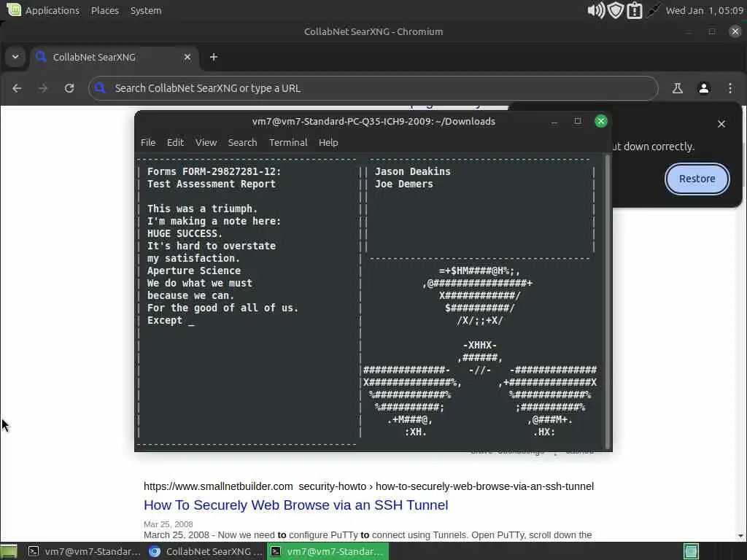747x560 pixels.
Task: Dismiss the restore pages popup
Action: tap(721, 124)
